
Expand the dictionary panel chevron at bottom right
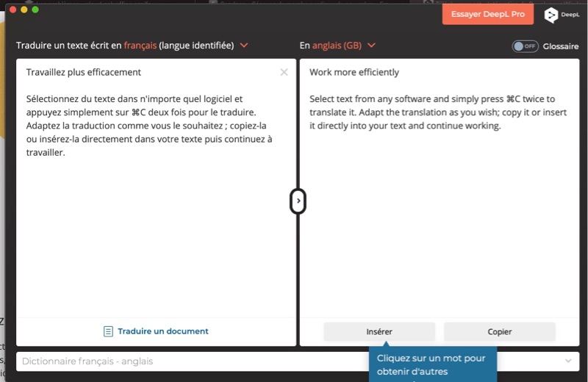click(567, 361)
